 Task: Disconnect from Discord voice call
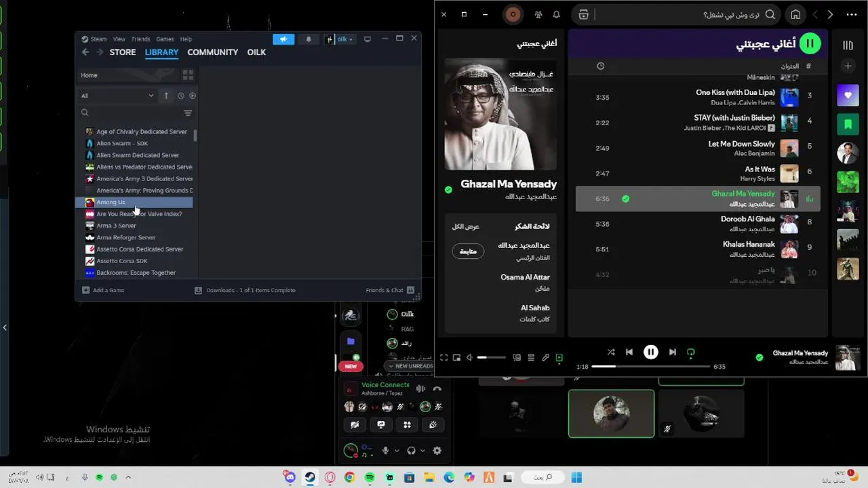[437, 388]
